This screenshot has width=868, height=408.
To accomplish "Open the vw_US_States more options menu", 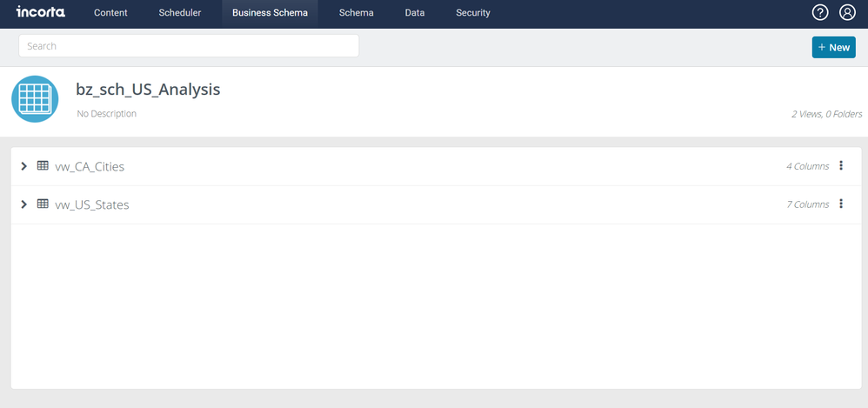I will click(x=841, y=204).
